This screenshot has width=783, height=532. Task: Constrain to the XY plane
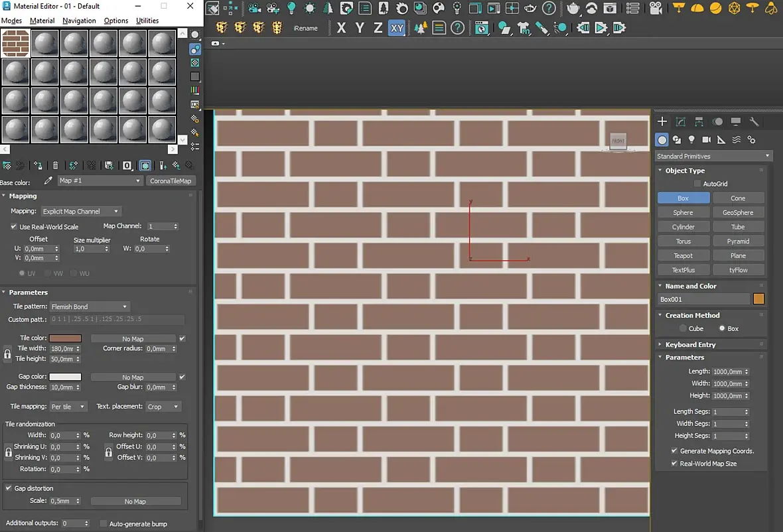click(396, 29)
